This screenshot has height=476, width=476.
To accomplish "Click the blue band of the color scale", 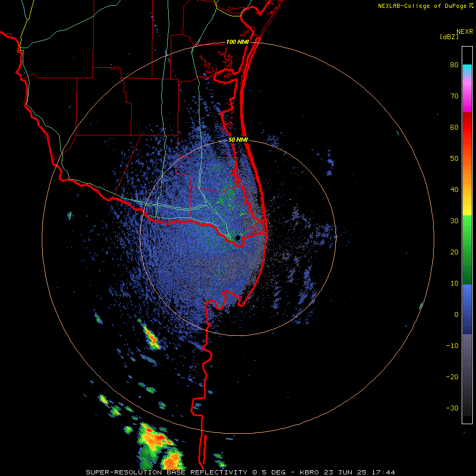I will pos(467,309).
